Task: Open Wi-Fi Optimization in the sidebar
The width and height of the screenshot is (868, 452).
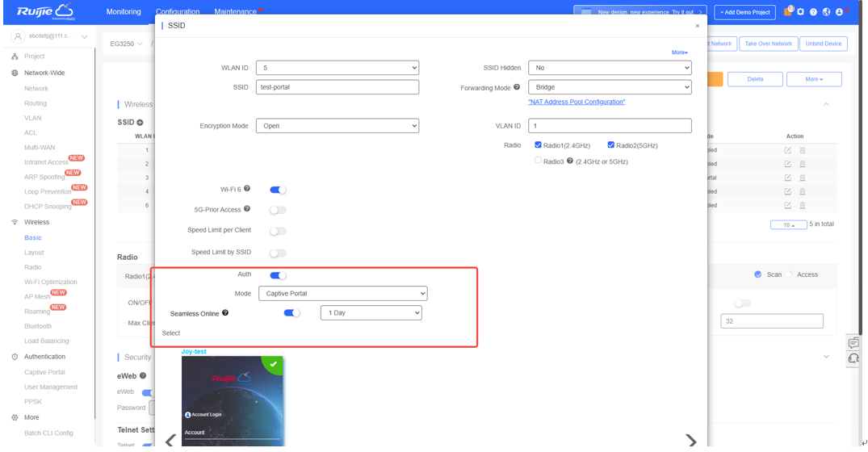Action: tap(50, 282)
